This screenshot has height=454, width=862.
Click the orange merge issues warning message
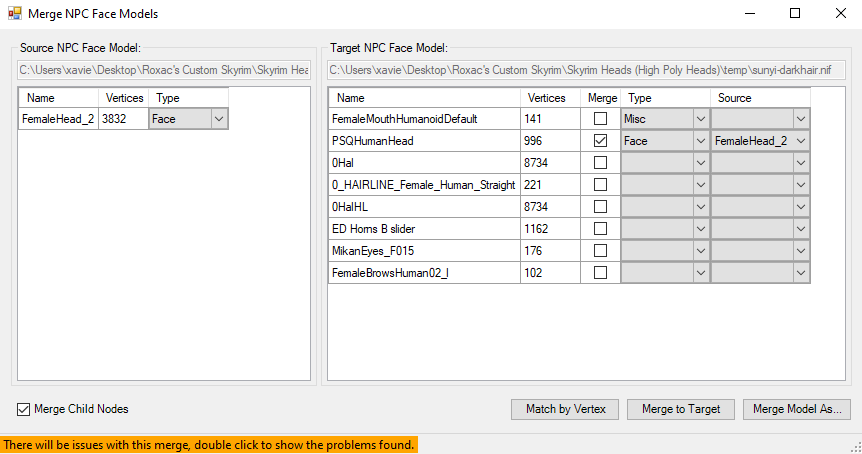[209, 445]
